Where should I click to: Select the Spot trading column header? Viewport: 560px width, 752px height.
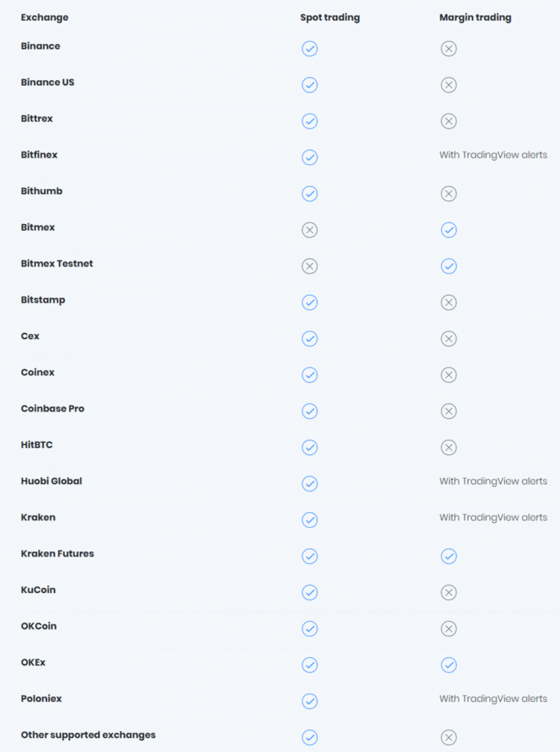[x=330, y=18]
